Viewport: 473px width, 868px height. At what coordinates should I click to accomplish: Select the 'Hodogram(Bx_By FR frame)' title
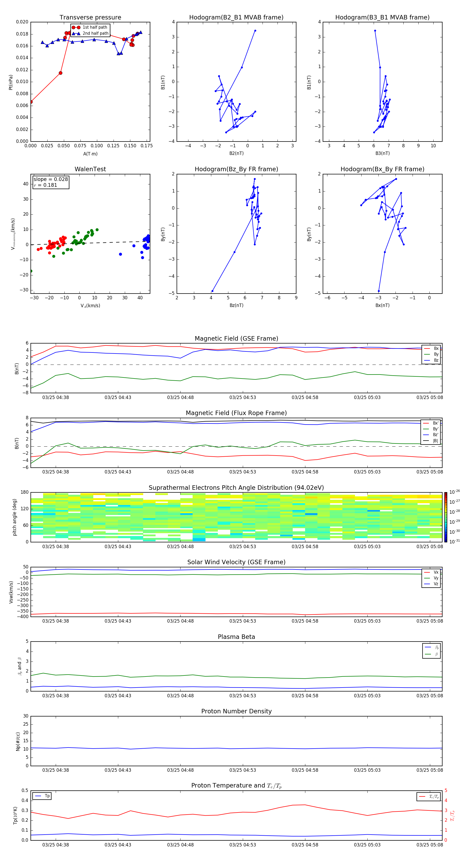tap(382, 169)
